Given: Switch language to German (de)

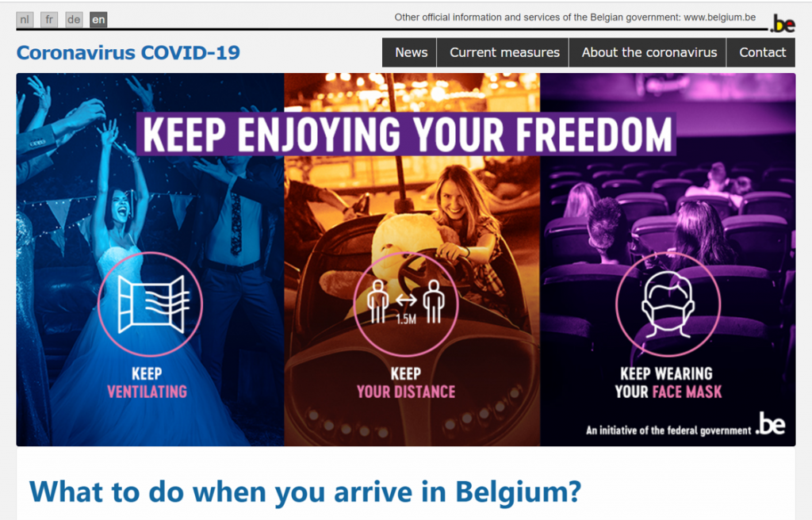Looking at the screenshot, I should coord(74,20).
